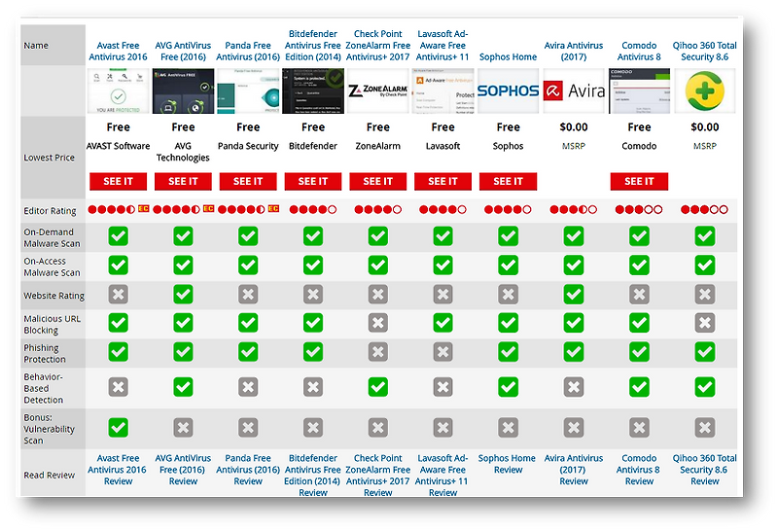Click the Ad-Aware product screenshot thumbnail
The image size is (778, 532).
click(443, 90)
